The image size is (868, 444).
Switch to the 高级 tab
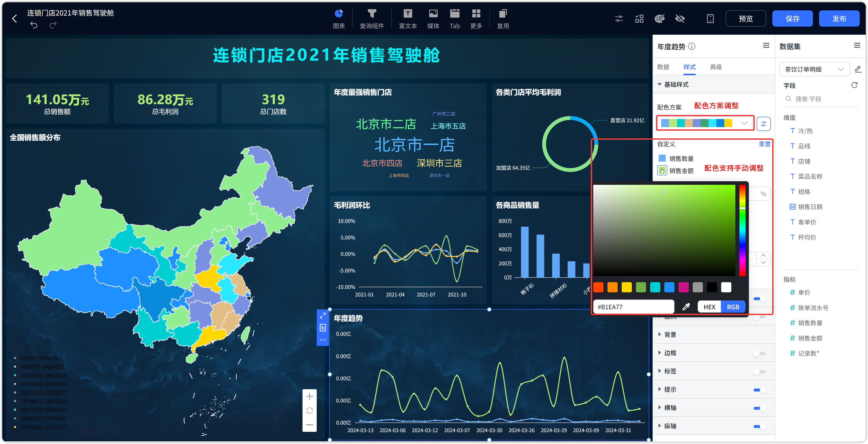pyautogui.click(x=716, y=67)
